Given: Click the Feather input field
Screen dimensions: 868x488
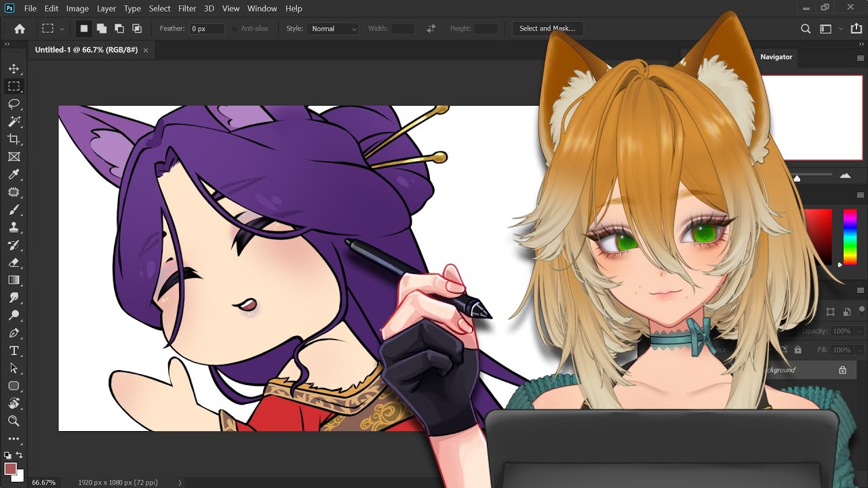Looking at the screenshot, I should [207, 28].
